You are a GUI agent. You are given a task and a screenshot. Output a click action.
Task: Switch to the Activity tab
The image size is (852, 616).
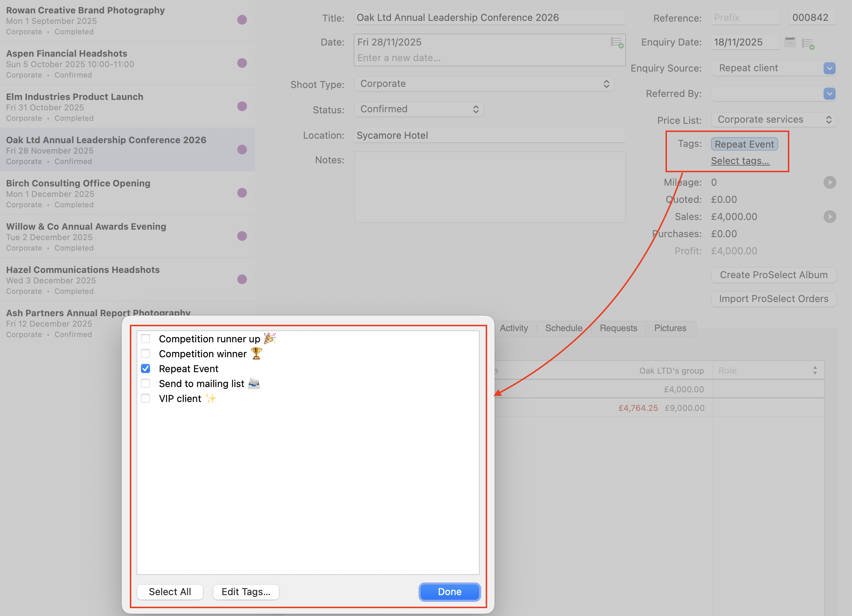click(514, 328)
